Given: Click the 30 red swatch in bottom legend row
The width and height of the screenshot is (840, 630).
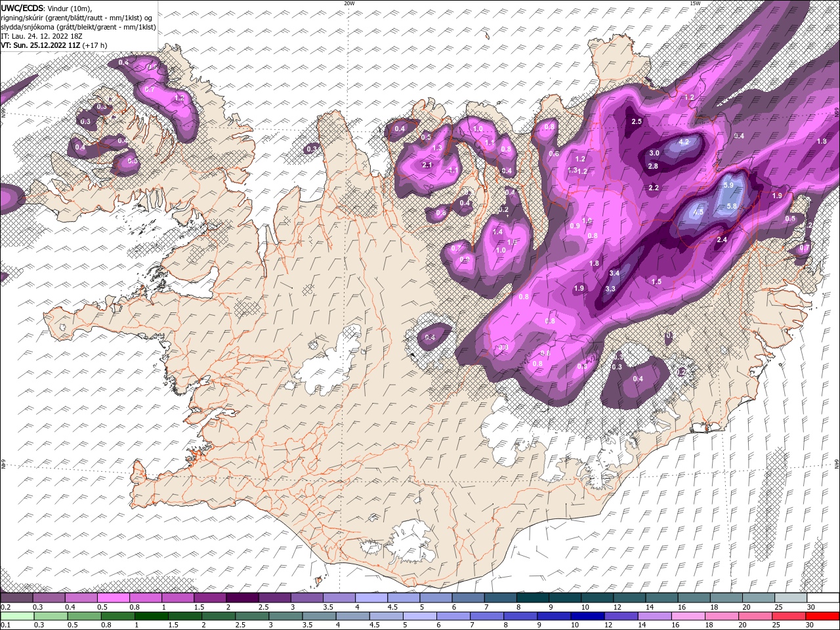Looking at the screenshot, I should pos(822,616).
